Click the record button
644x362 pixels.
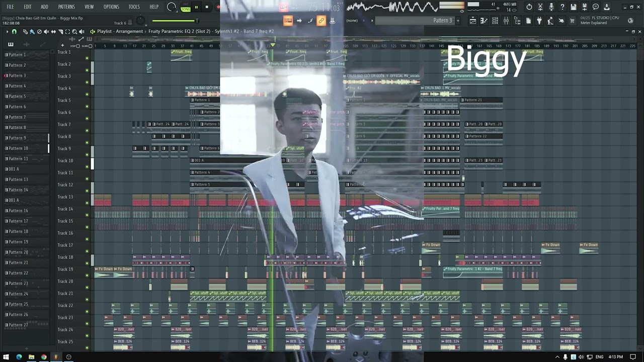pos(218,7)
